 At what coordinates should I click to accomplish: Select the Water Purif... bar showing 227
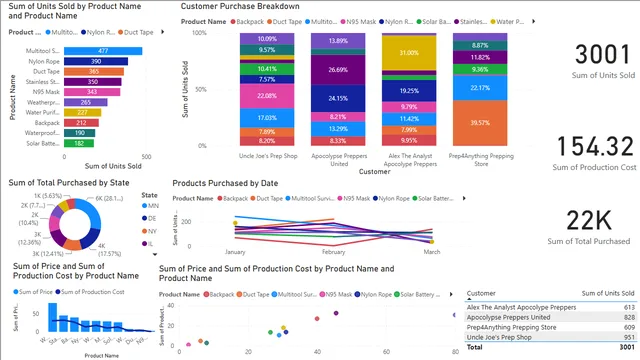pyautogui.click(x=82, y=113)
